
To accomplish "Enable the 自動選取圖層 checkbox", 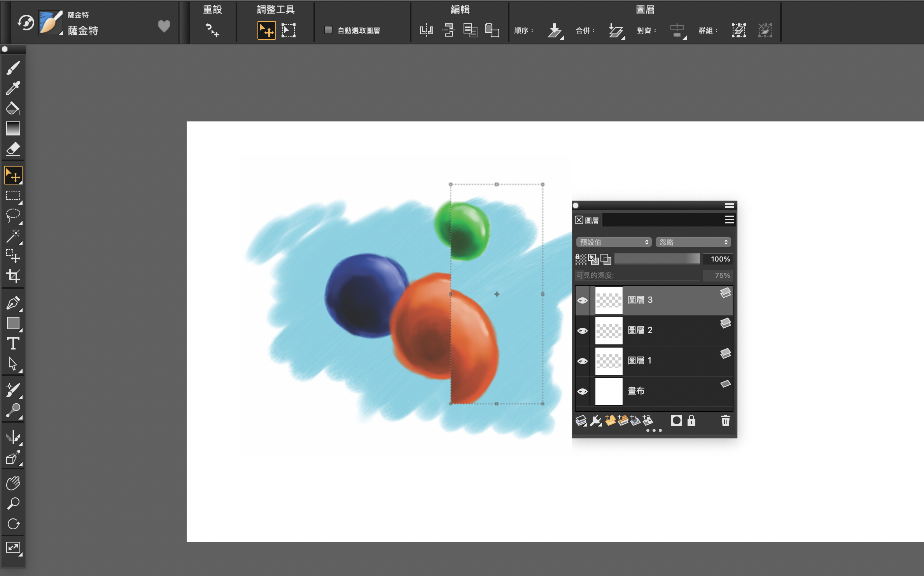I will point(328,30).
